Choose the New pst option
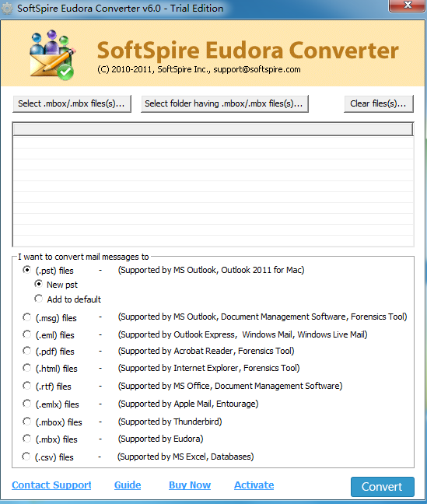Screen dimensions: 427x504 click(x=38, y=284)
